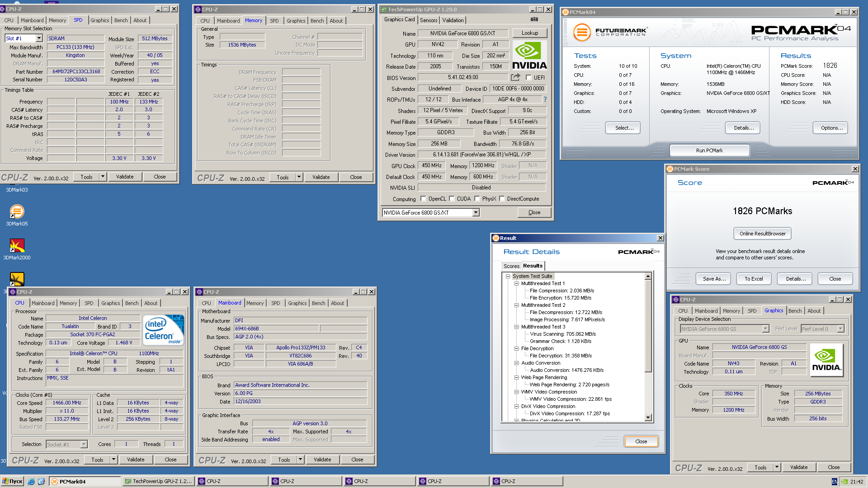Image resolution: width=868 pixels, height=488 pixels.
Task: Click Select... button under Tests
Action: coord(624,128)
